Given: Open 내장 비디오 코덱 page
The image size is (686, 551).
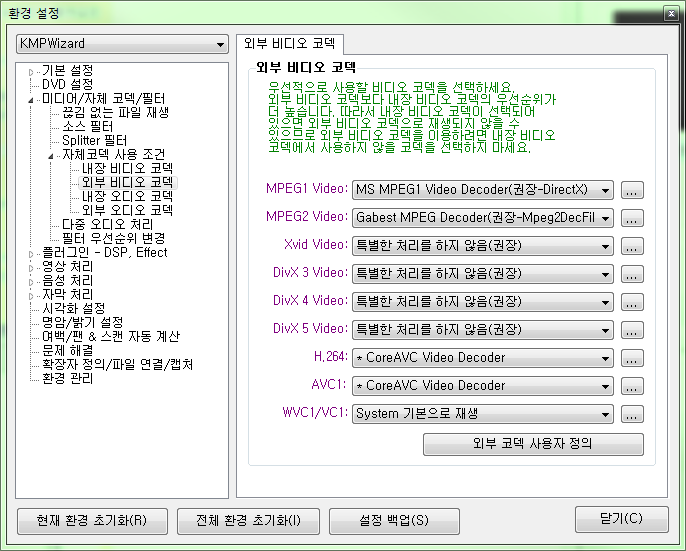Looking at the screenshot, I should [x=127, y=168].
